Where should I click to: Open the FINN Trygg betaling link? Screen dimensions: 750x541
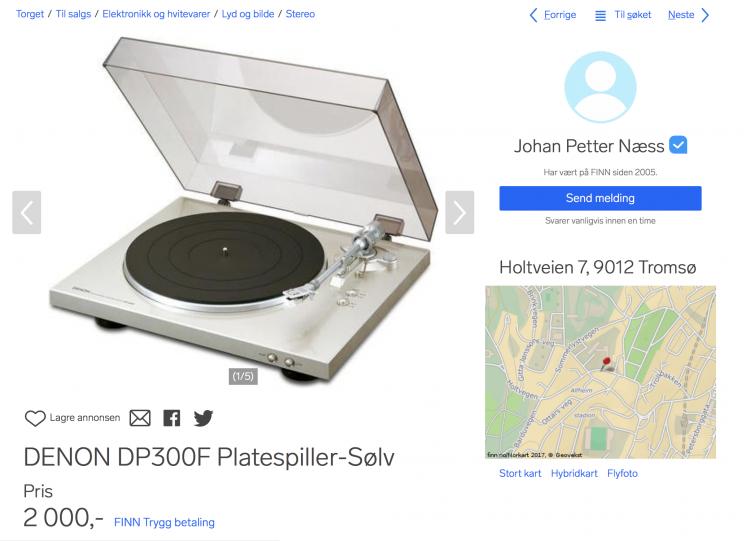[x=164, y=522]
